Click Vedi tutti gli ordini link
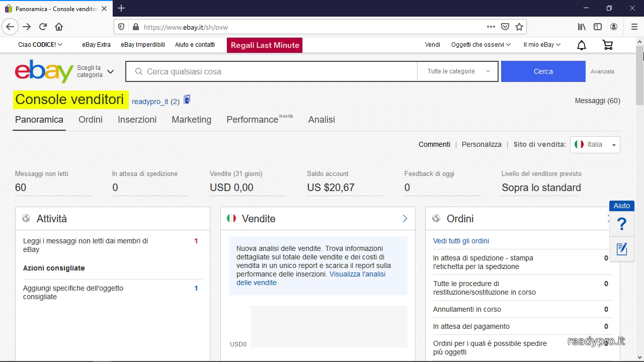This screenshot has height=362, width=644. pyautogui.click(x=461, y=241)
